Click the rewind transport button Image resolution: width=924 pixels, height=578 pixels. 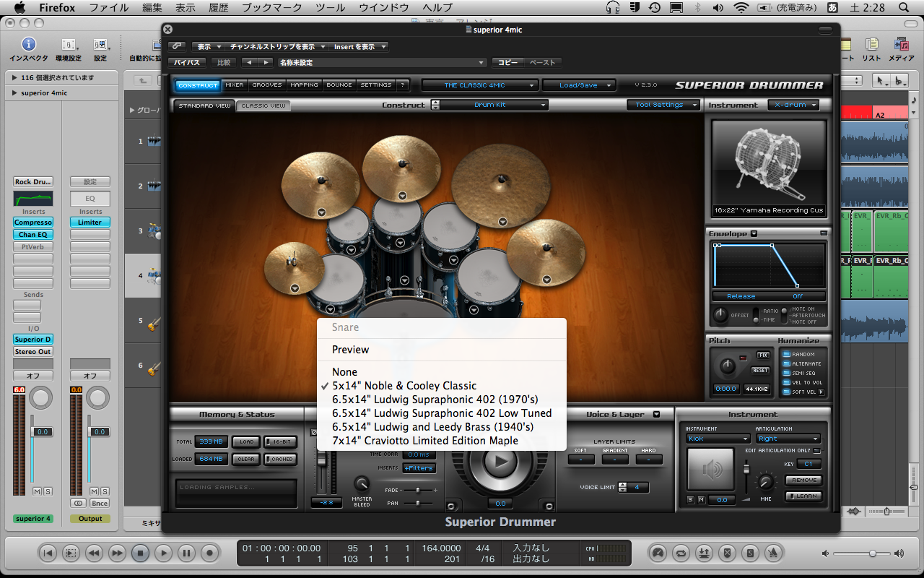(x=94, y=553)
